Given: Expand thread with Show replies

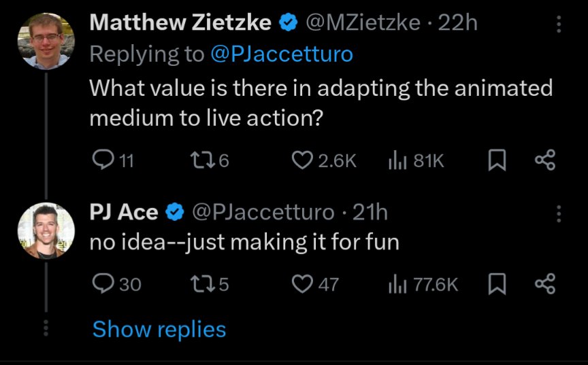Looking at the screenshot, I should (x=159, y=330).
